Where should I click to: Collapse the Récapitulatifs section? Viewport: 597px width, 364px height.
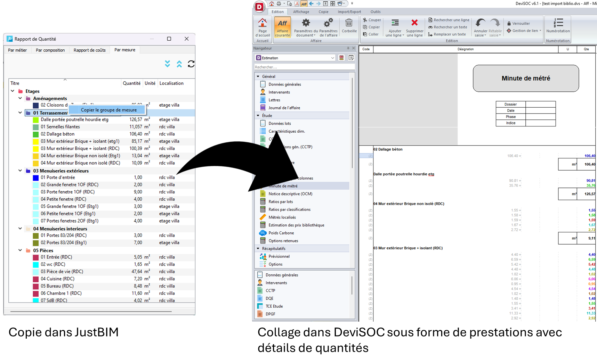tap(258, 249)
